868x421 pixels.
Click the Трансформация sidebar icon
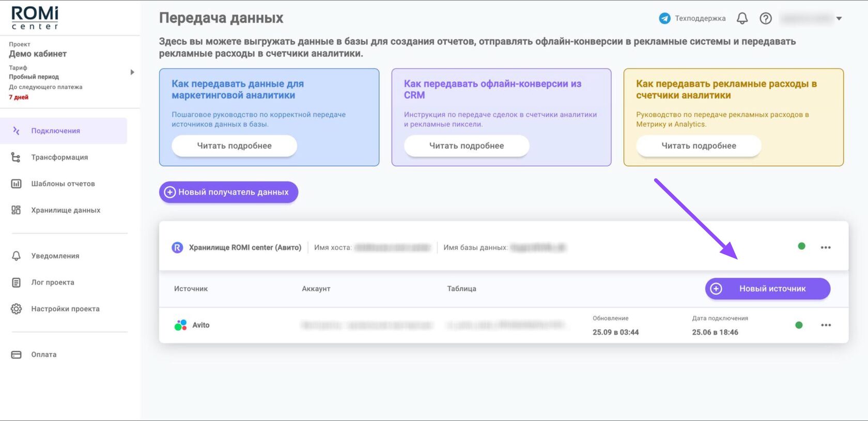16,157
